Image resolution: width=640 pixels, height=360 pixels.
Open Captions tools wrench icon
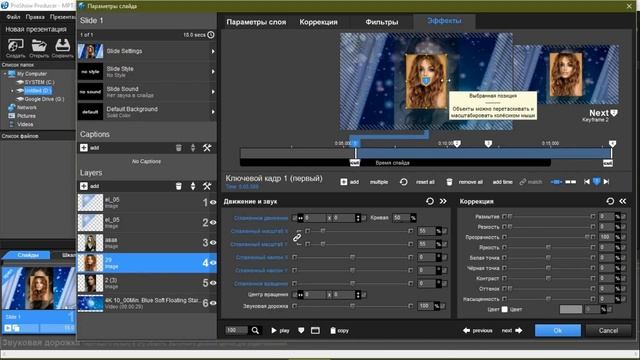207,148
